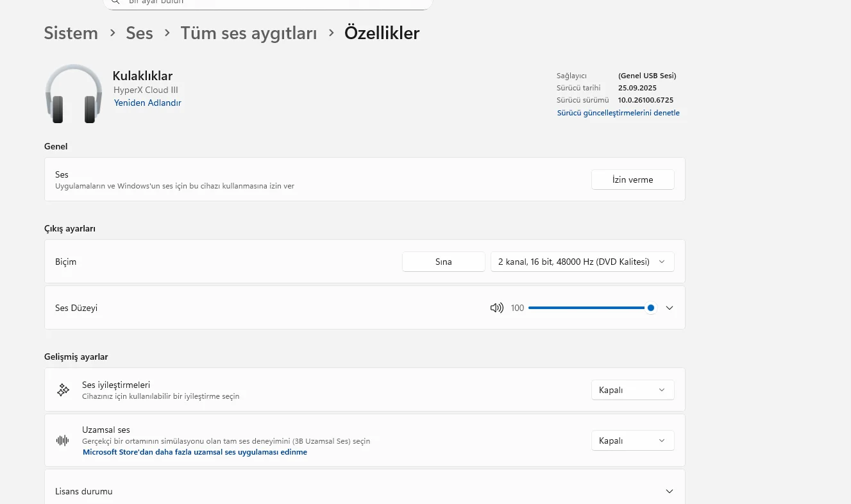The image size is (851, 504).
Task: Click the Çıkış ayarları heading
Action: 70,228
